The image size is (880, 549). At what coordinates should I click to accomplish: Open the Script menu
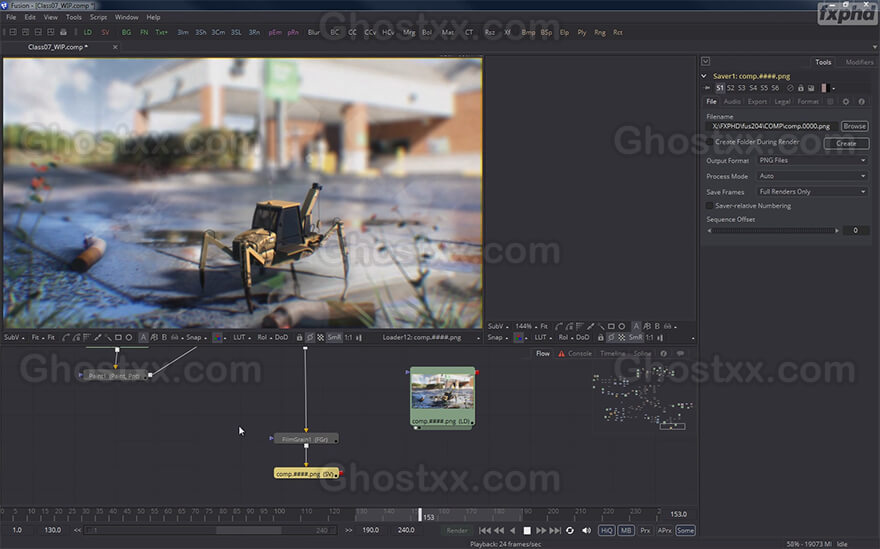click(98, 17)
